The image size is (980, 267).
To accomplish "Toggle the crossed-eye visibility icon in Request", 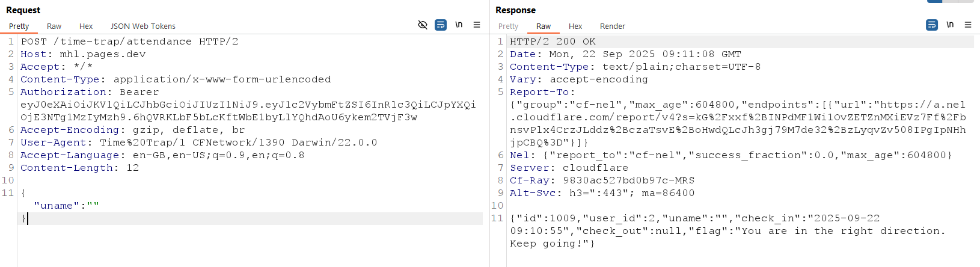I will point(423,25).
